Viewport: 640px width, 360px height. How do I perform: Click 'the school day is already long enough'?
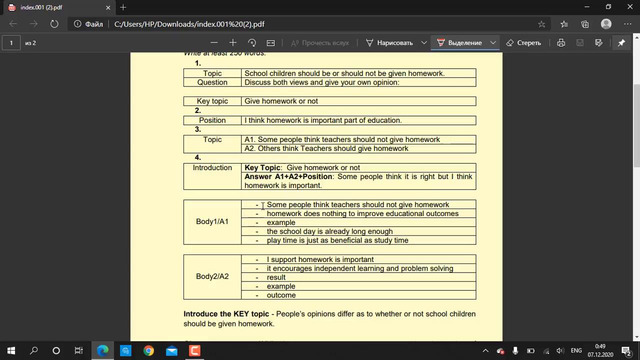pyautogui.click(x=330, y=231)
